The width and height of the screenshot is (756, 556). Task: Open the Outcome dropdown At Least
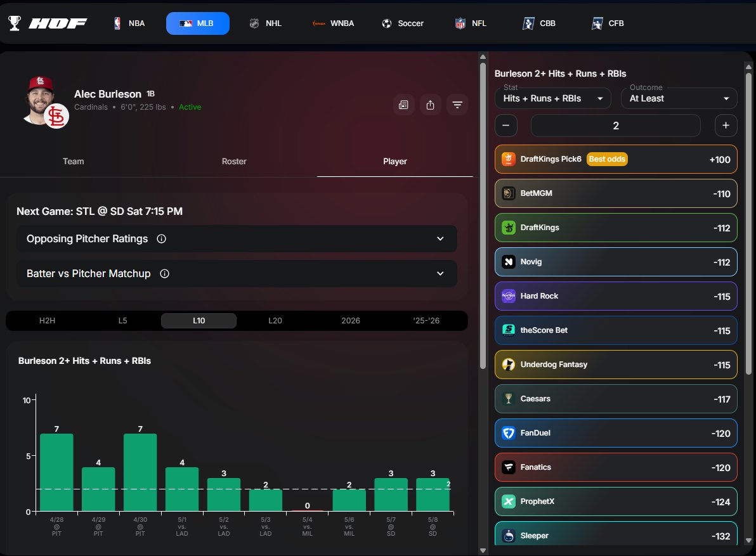[679, 98]
